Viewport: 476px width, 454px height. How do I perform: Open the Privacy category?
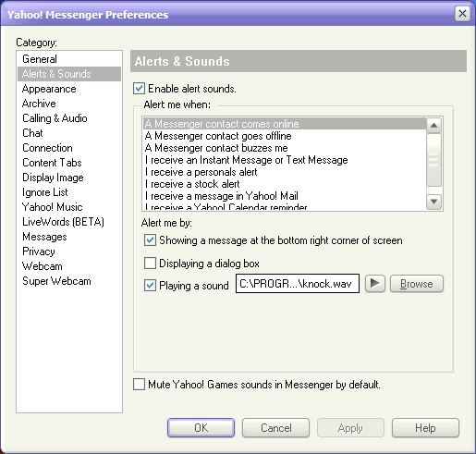tap(69, 252)
